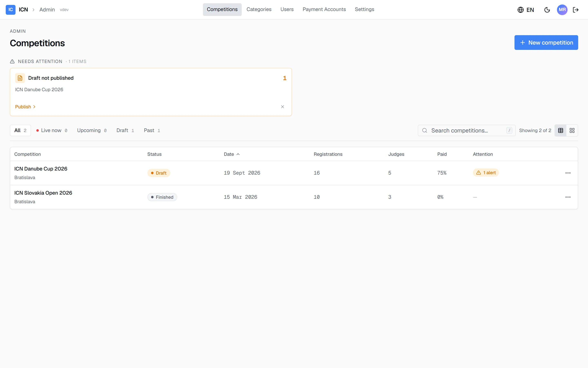
Task: Open more actions for ICN Slovakia Open 2026
Action: tap(568, 197)
